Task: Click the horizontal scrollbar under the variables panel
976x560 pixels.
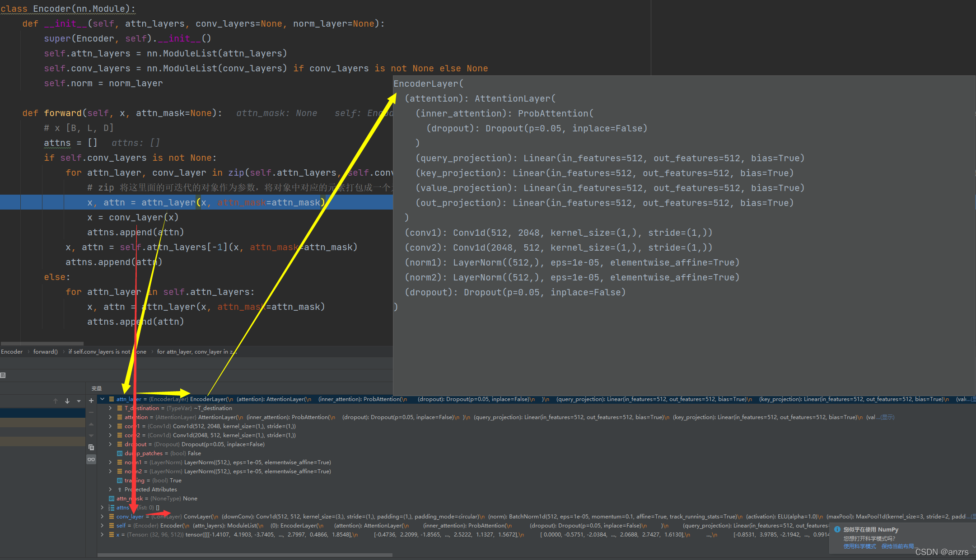Action: [x=244, y=555]
